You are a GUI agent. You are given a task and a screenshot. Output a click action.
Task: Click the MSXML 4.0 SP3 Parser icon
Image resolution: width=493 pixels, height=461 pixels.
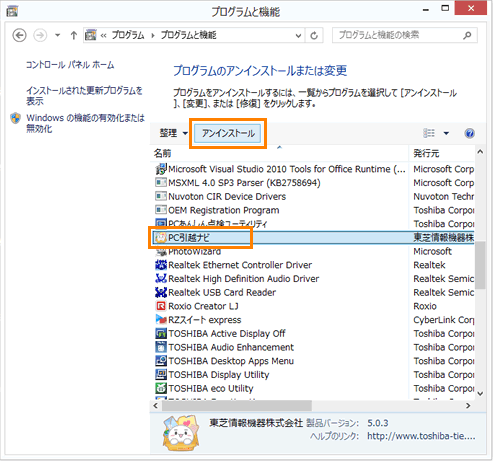pos(161,183)
